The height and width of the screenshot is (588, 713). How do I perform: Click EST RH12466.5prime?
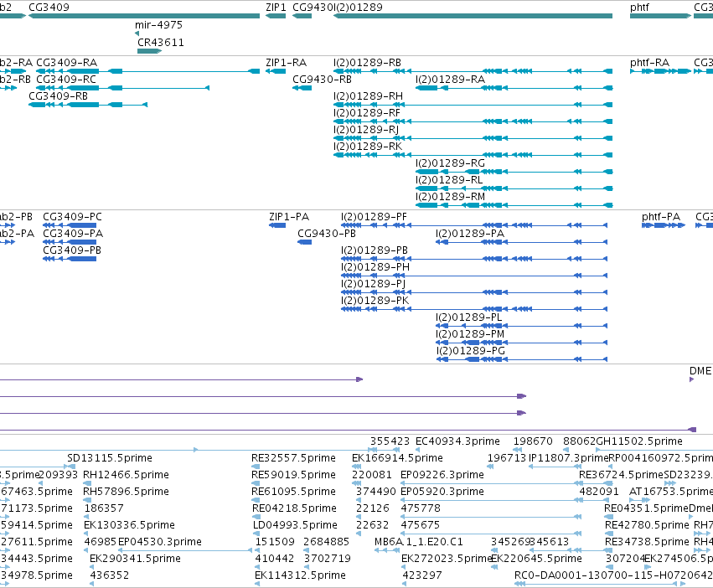coord(126,475)
